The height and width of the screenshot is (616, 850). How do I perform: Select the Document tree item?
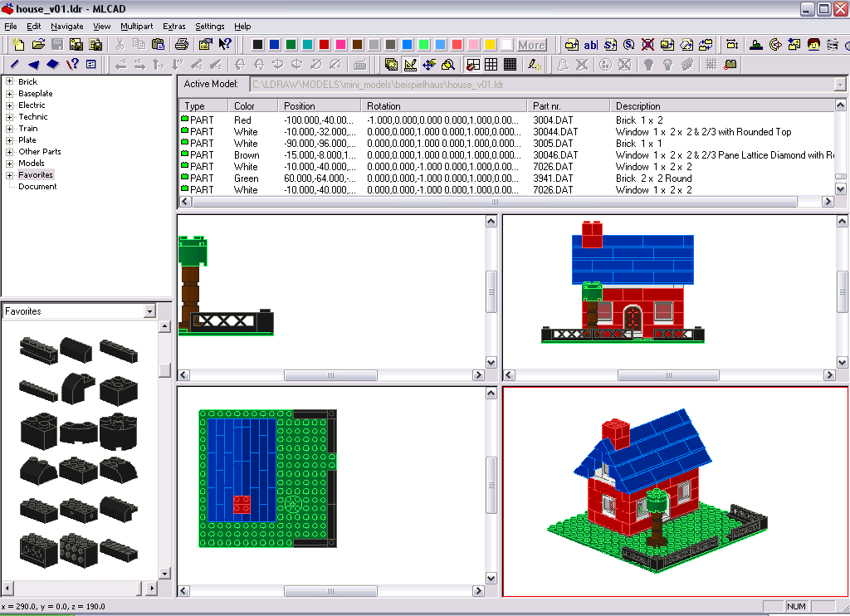(x=37, y=187)
